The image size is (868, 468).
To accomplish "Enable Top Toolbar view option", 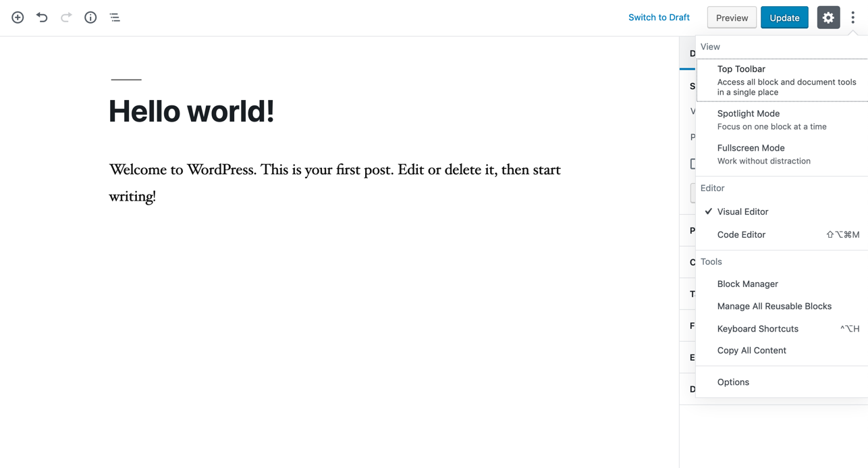I will pyautogui.click(x=782, y=80).
